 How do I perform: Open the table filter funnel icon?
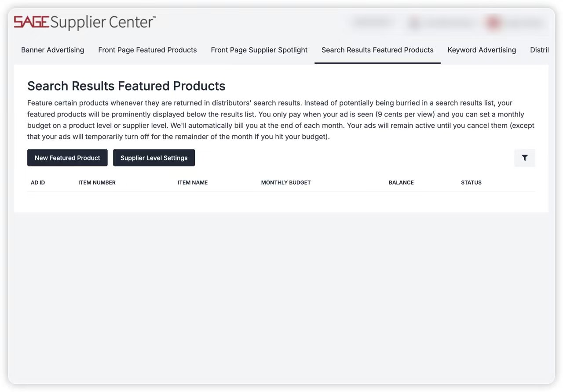(524, 158)
